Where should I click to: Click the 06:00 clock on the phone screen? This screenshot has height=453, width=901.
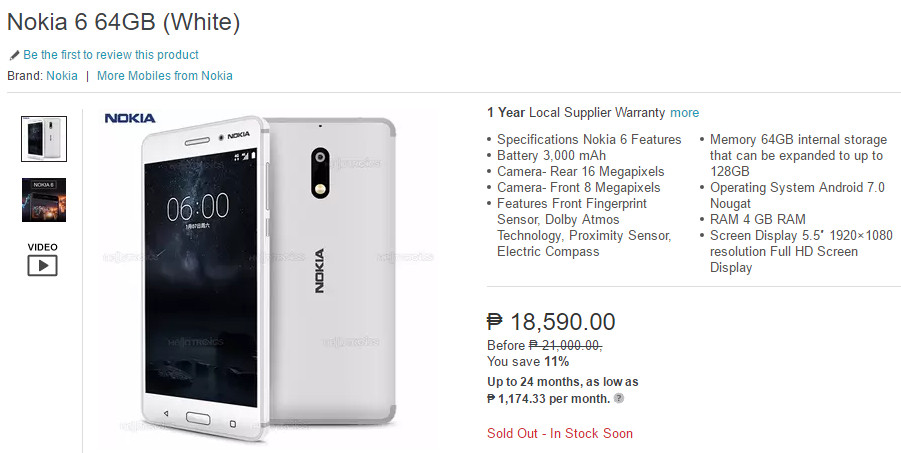tap(197, 208)
